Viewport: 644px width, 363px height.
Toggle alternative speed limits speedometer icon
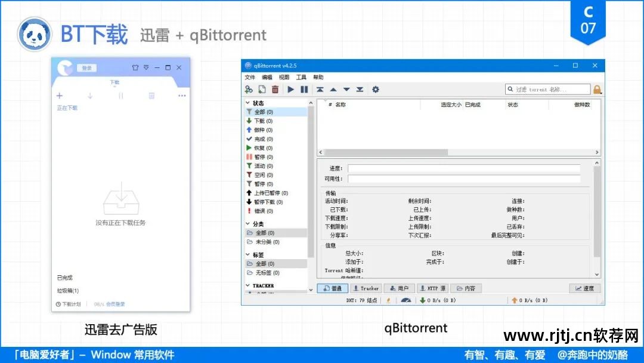(x=406, y=300)
